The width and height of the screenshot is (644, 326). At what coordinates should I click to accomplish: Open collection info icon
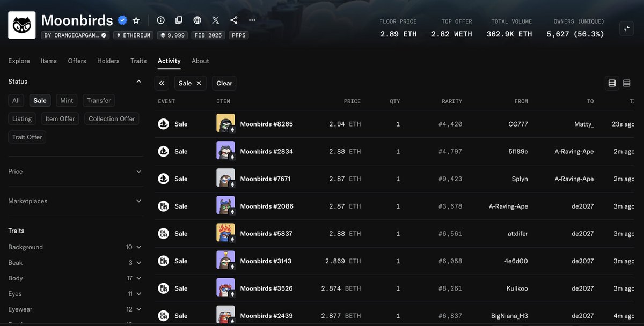point(160,20)
